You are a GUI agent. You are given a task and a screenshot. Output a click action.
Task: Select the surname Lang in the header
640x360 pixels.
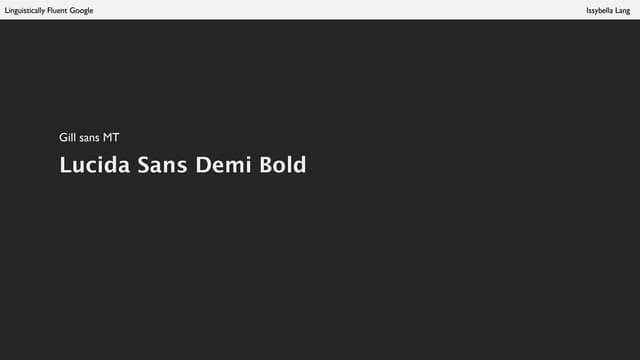click(623, 11)
